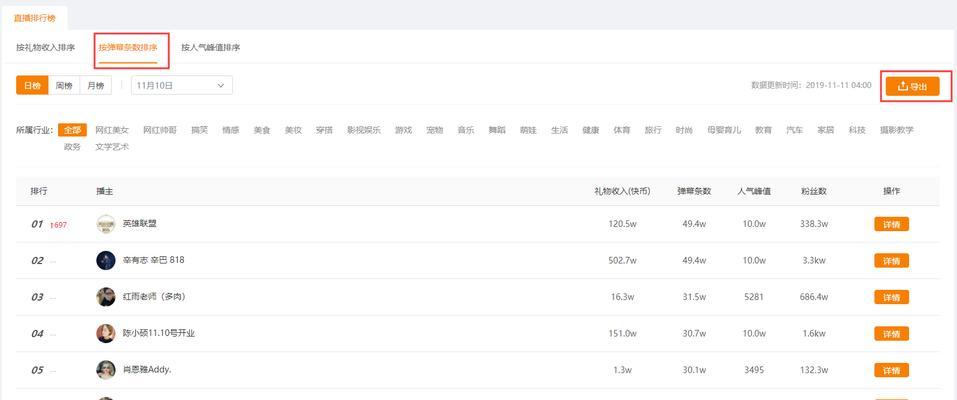Filter industry by 全部
The height and width of the screenshot is (400, 957).
[73, 130]
